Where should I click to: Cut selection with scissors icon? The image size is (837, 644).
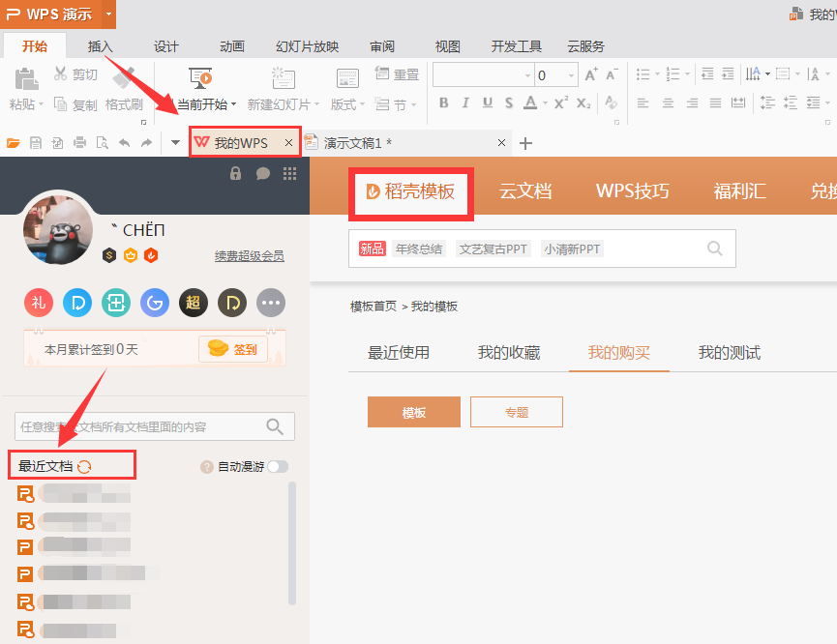point(60,73)
